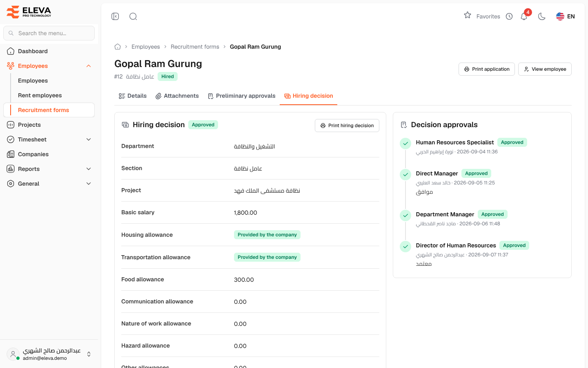Go to Employees breadcrumb link

[x=146, y=47]
